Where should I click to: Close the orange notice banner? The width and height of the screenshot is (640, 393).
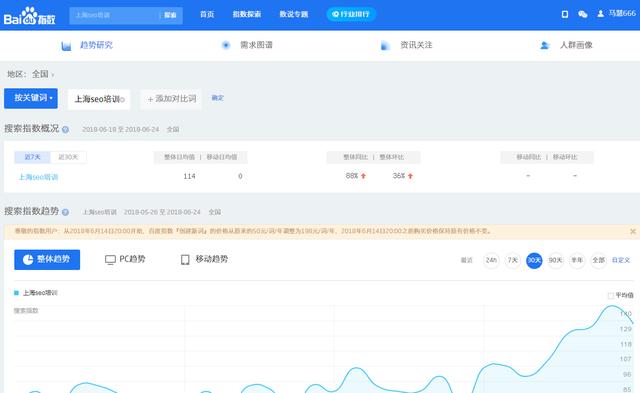coord(633,231)
